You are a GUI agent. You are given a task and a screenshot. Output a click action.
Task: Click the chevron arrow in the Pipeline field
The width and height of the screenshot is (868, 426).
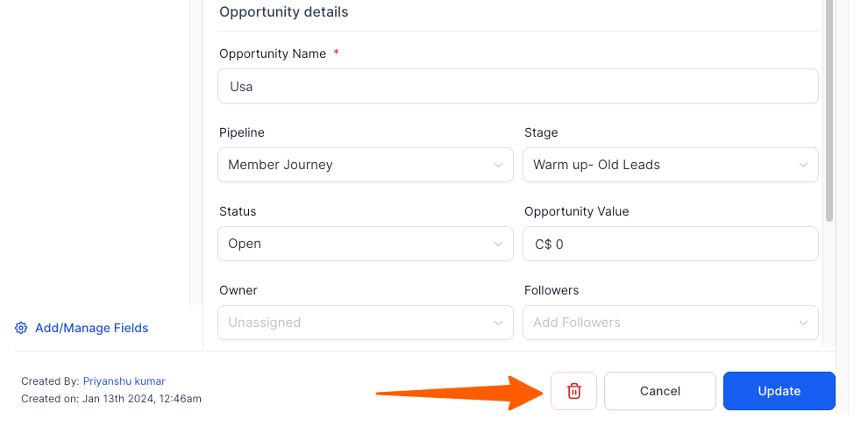pyautogui.click(x=498, y=165)
